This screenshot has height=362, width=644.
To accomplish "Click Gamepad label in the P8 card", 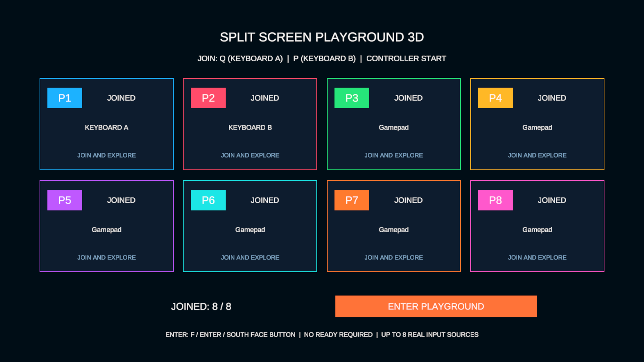I will (537, 230).
